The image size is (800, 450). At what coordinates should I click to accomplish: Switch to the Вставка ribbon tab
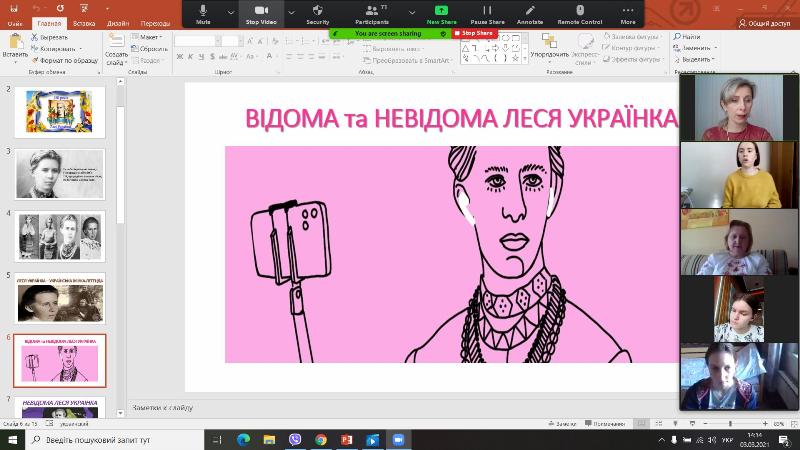(x=84, y=22)
